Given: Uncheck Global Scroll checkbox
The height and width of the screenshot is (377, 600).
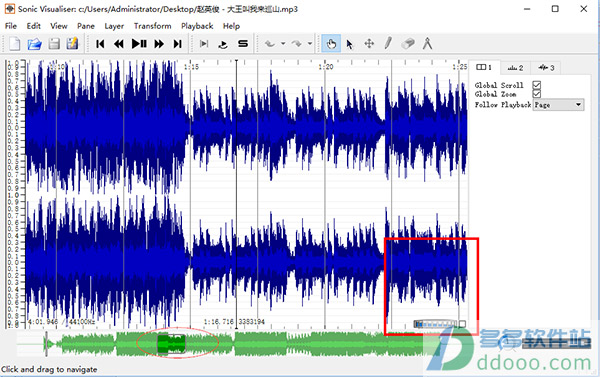Looking at the screenshot, I should [536, 85].
